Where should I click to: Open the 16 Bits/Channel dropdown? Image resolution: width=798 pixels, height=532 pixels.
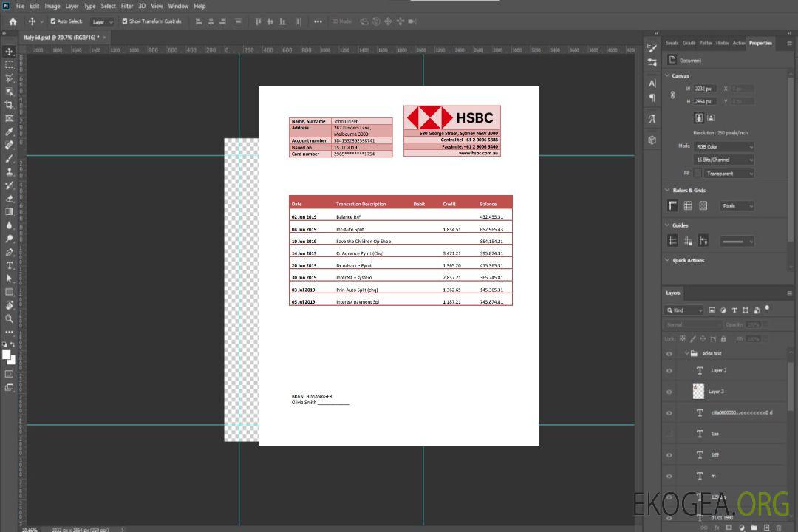click(723, 160)
